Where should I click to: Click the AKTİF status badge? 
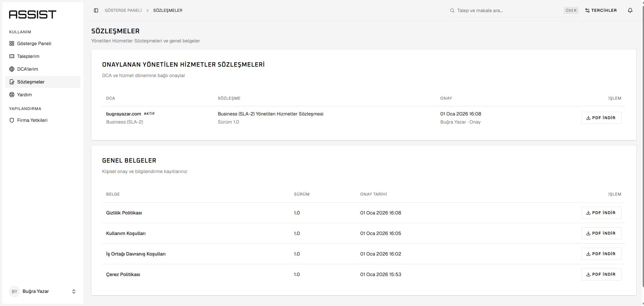tap(149, 114)
